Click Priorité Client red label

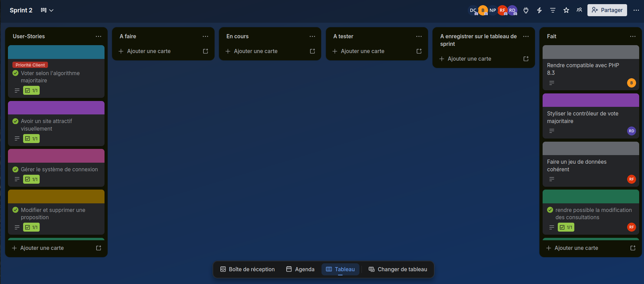click(30, 65)
